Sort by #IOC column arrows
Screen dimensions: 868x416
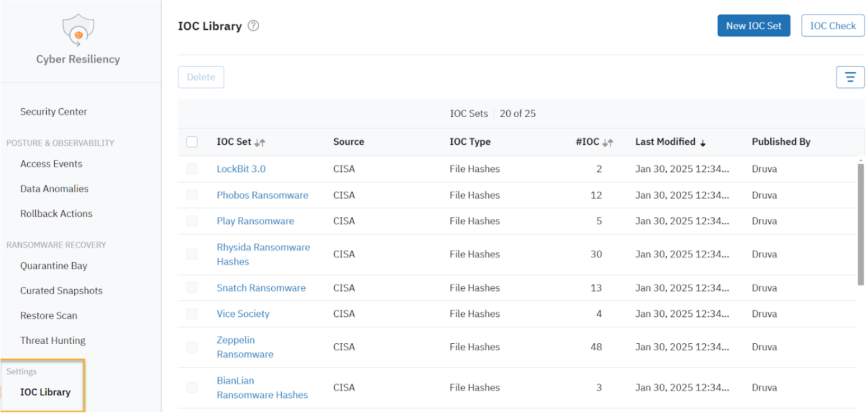[x=608, y=142]
